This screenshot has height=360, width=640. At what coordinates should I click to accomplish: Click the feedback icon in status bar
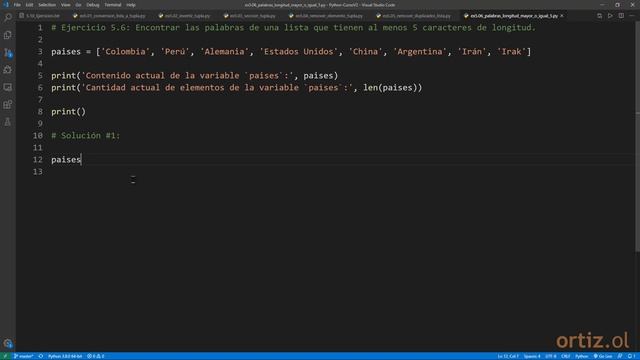pos(620,356)
